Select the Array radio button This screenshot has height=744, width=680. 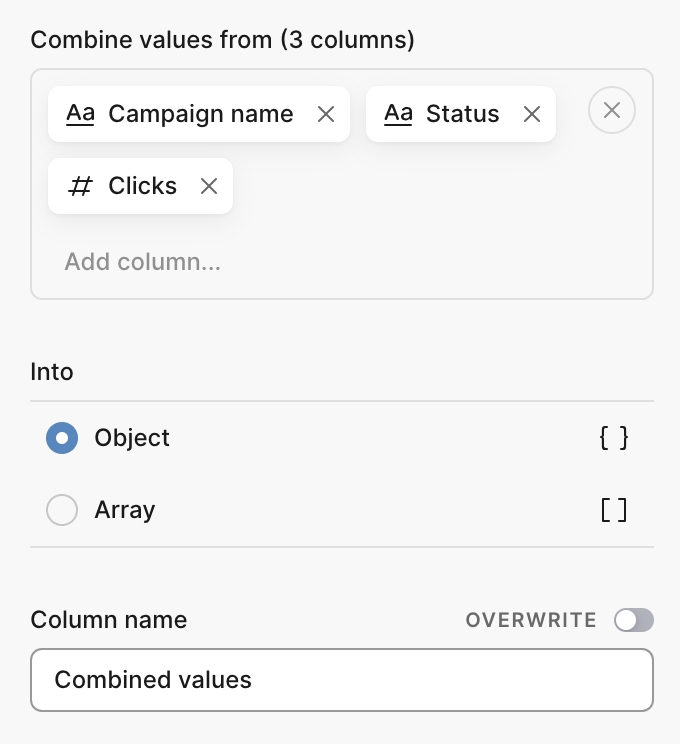point(62,511)
